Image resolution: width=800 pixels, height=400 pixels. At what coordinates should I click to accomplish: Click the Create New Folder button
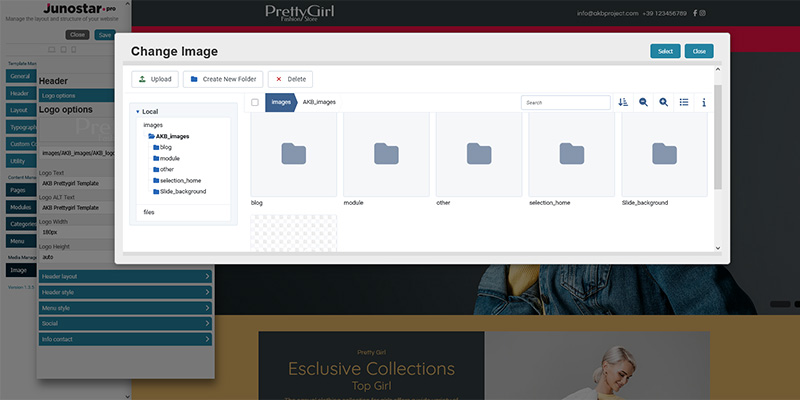[x=223, y=79]
